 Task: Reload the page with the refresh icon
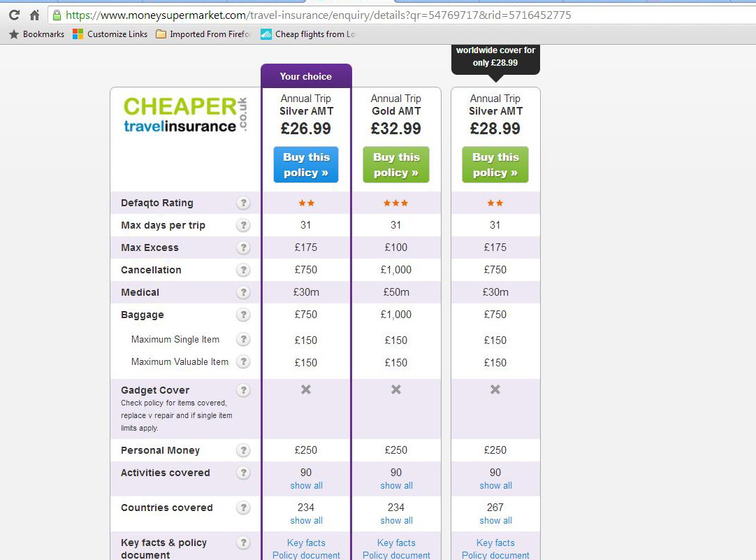click(14, 15)
